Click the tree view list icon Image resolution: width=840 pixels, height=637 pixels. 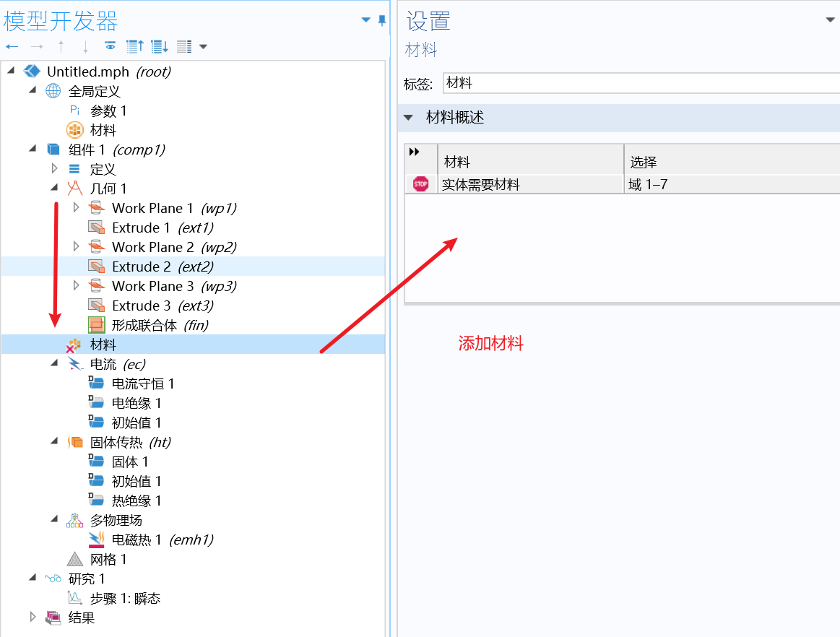point(183,47)
